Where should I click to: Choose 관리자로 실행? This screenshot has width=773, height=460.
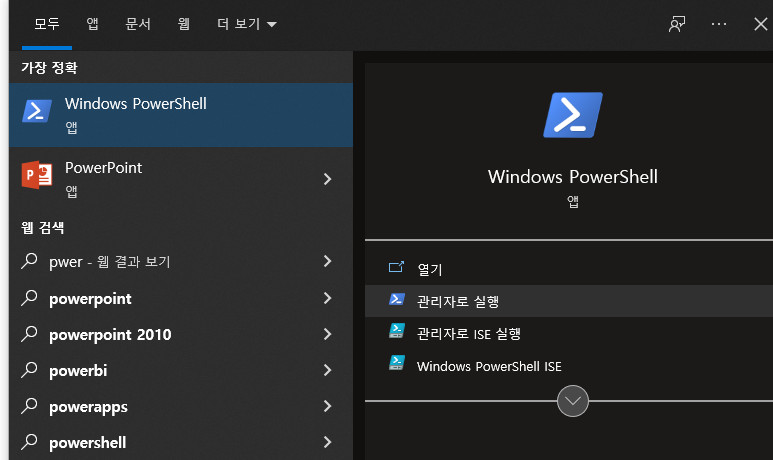[569, 301]
